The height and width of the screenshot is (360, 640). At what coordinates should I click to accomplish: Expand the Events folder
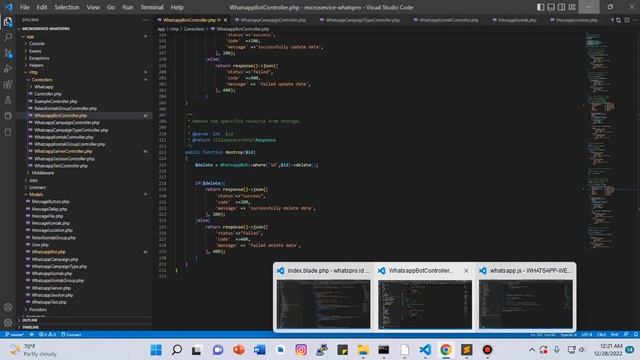coord(35,51)
